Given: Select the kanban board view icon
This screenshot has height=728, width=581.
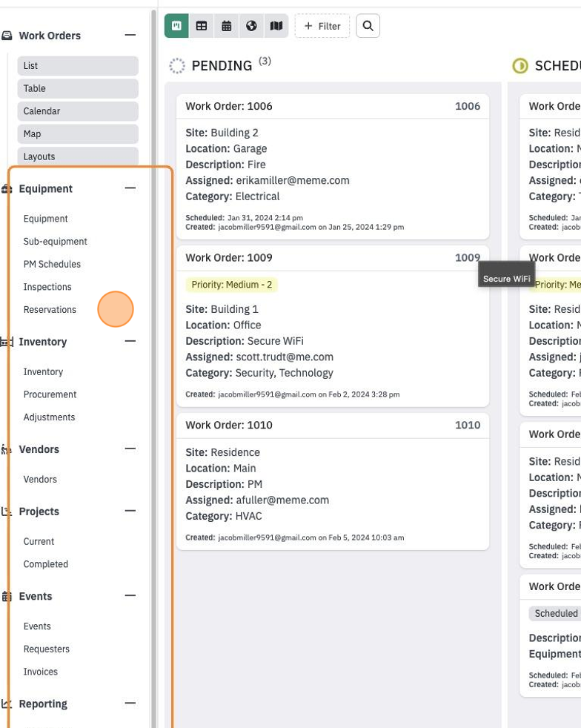Looking at the screenshot, I should point(176,26).
